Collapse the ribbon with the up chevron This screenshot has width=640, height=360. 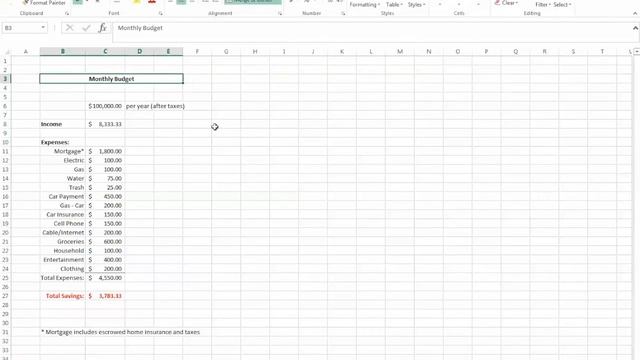[635, 13]
